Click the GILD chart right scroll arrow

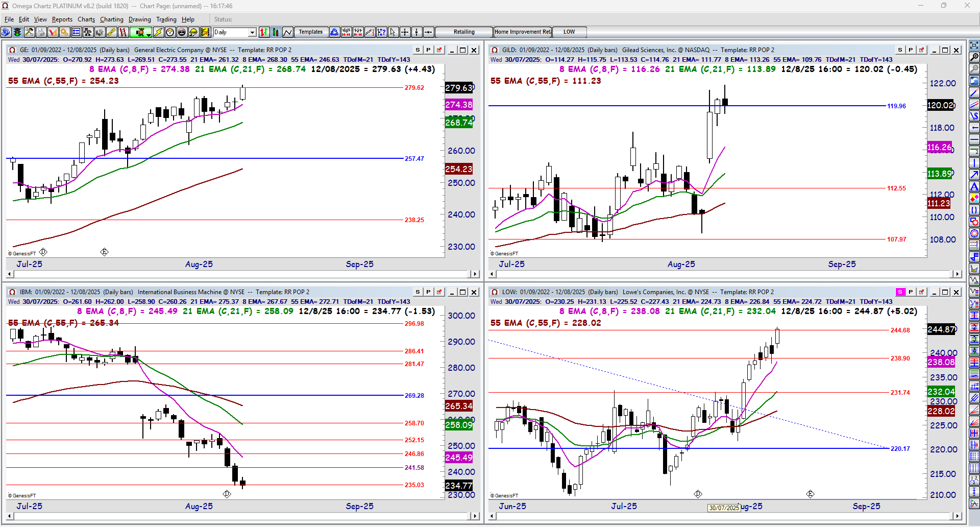pos(957,274)
